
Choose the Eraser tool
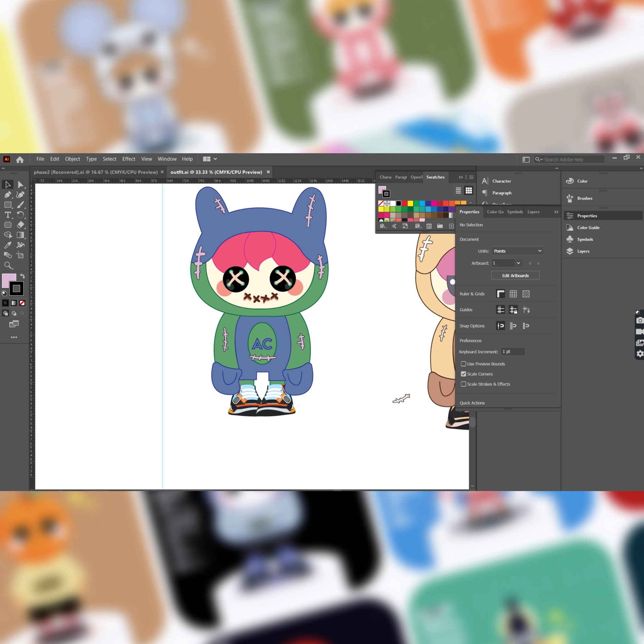click(x=20, y=225)
